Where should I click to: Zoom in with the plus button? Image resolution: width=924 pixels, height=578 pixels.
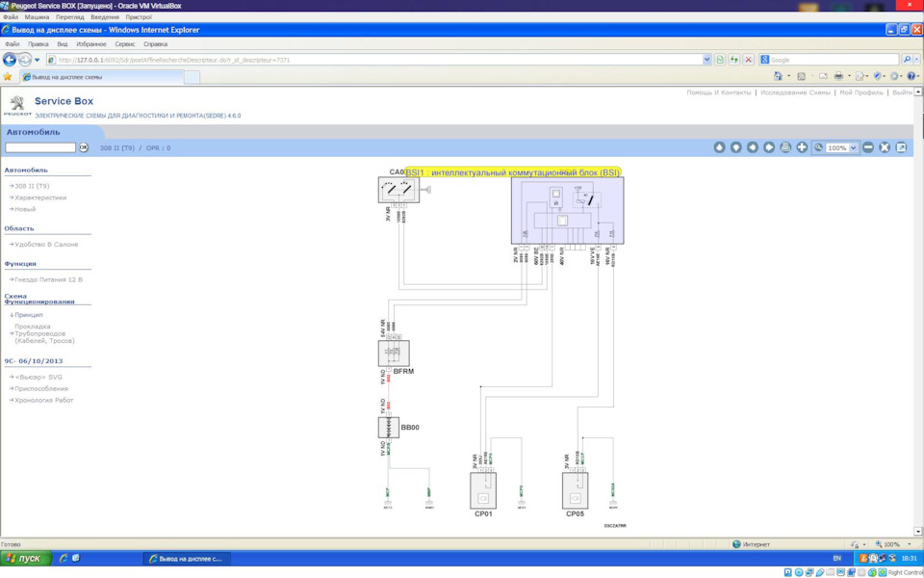pos(802,147)
